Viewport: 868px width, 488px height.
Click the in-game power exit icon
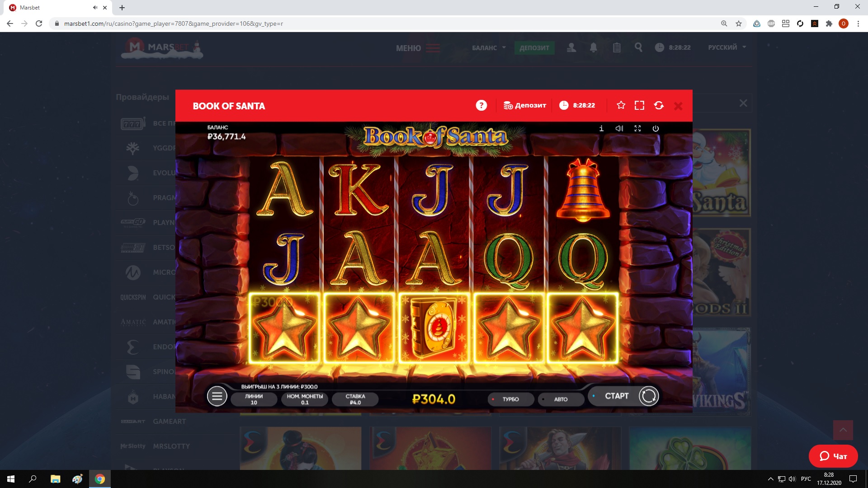[x=656, y=128]
